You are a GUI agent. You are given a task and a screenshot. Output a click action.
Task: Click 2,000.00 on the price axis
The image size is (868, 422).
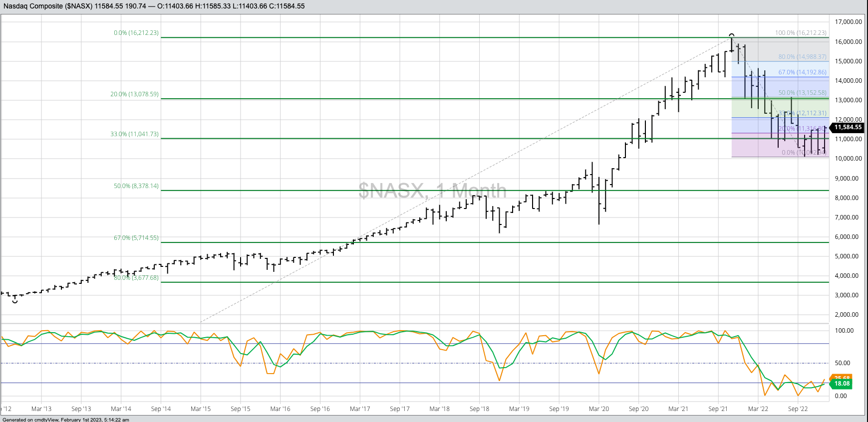tap(848, 315)
